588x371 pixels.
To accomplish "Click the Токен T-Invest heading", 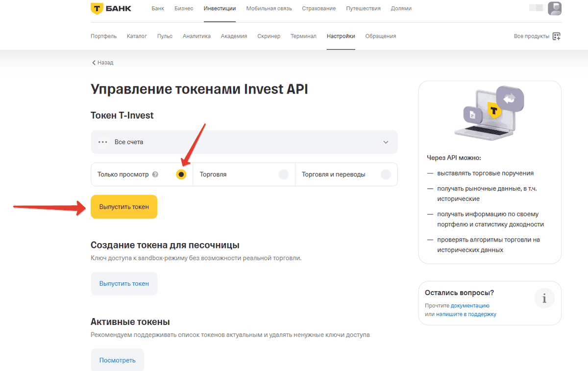I will [x=122, y=116].
